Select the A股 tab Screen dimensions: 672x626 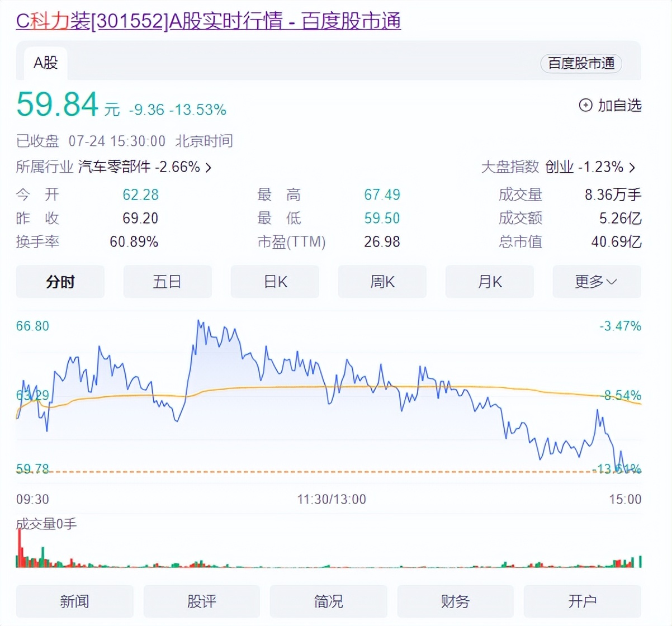coord(45,63)
